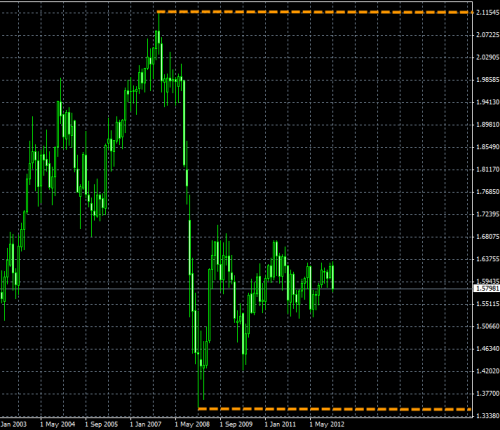Click the 1.50660 price axis label
Screen dimensions: 500x430
point(488,326)
